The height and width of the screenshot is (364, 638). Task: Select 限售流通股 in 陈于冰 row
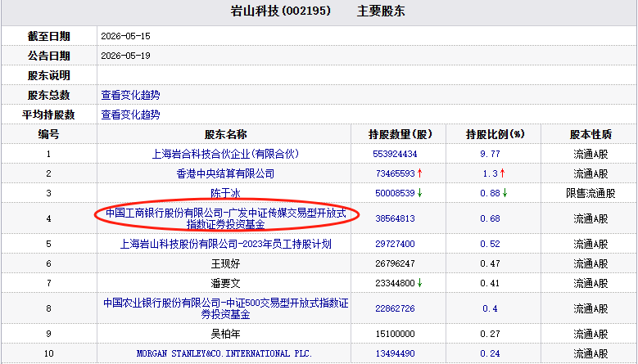[x=590, y=193]
